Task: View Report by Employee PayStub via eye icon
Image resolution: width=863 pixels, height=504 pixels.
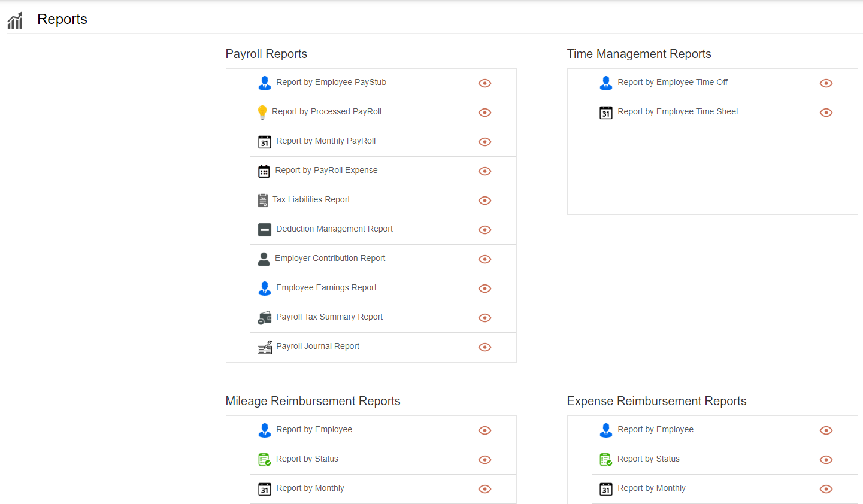Action: click(485, 83)
